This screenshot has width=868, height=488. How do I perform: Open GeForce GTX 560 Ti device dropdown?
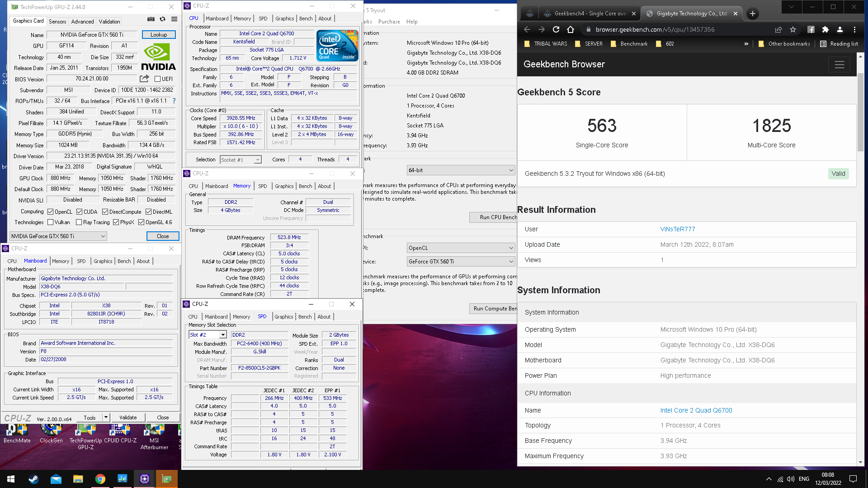[x=461, y=262]
